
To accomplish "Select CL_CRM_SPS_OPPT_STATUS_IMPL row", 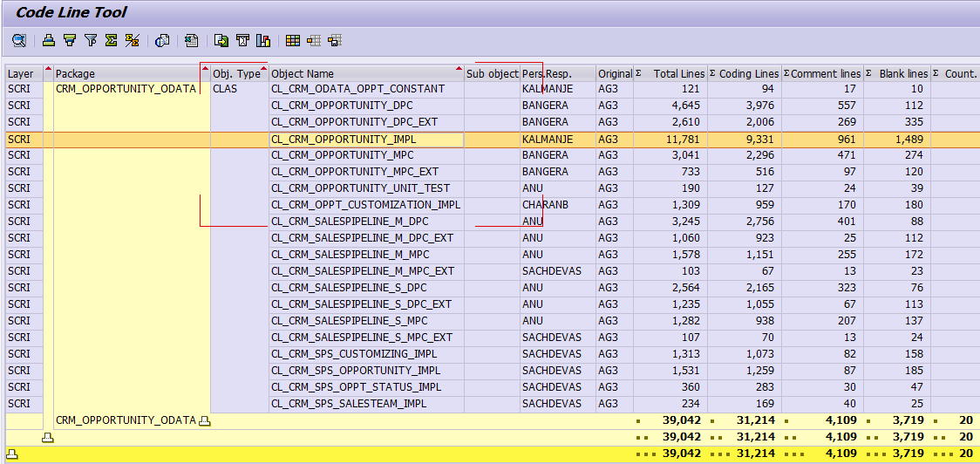I will [x=357, y=387].
